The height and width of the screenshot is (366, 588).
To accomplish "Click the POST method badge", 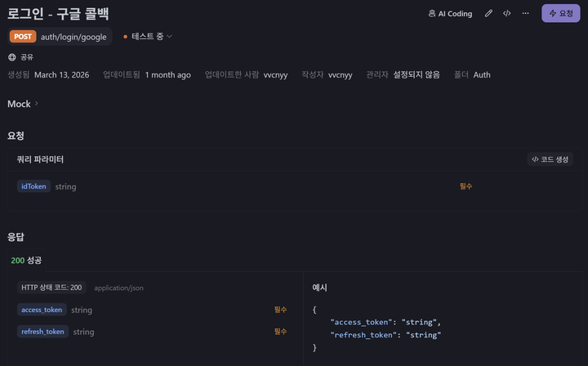I will click(x=23, y=37).
